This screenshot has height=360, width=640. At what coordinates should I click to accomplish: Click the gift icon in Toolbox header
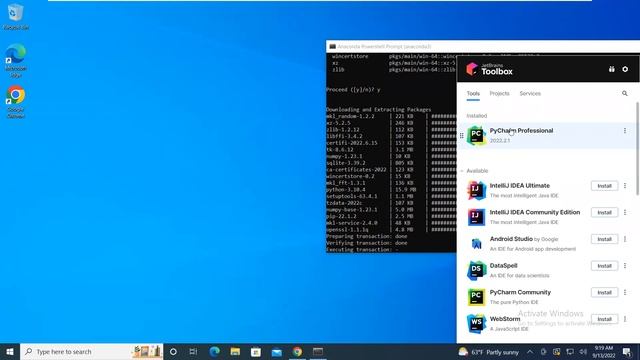click(611, 69)
